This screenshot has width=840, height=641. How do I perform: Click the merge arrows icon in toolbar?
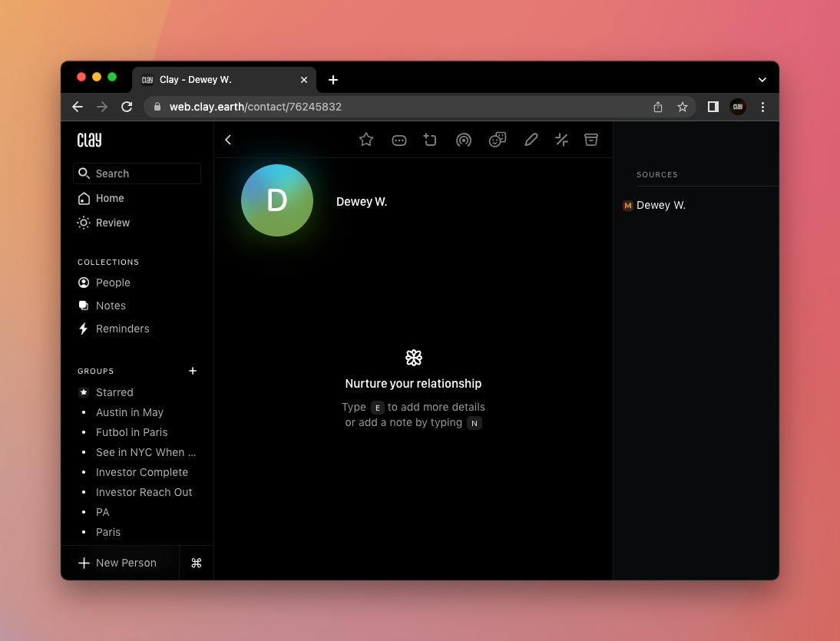pos(561,140)
